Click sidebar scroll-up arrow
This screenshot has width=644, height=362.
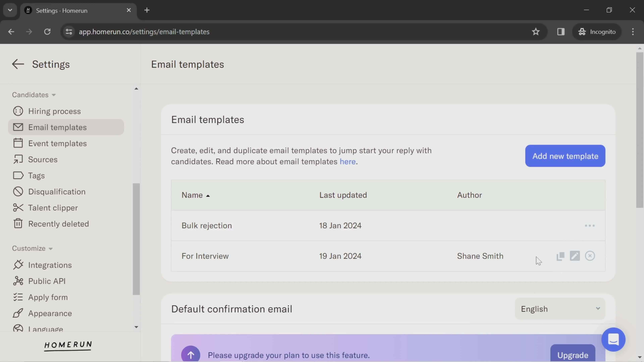136,89
